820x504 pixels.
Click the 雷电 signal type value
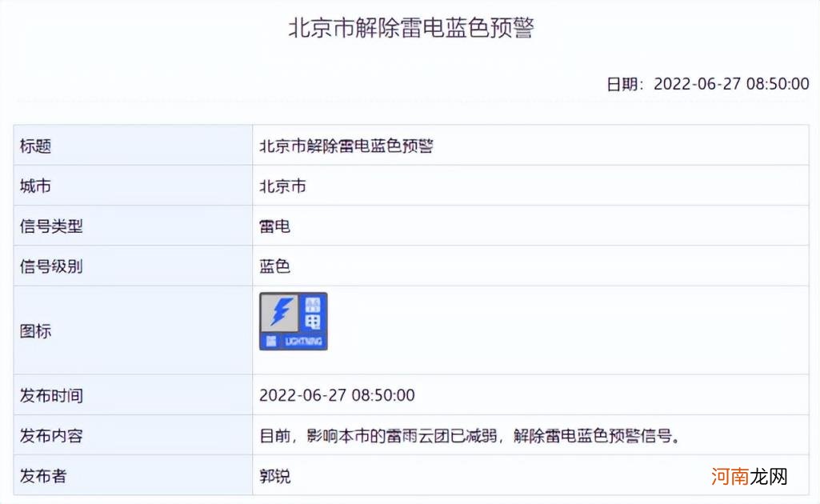[274, 226]
